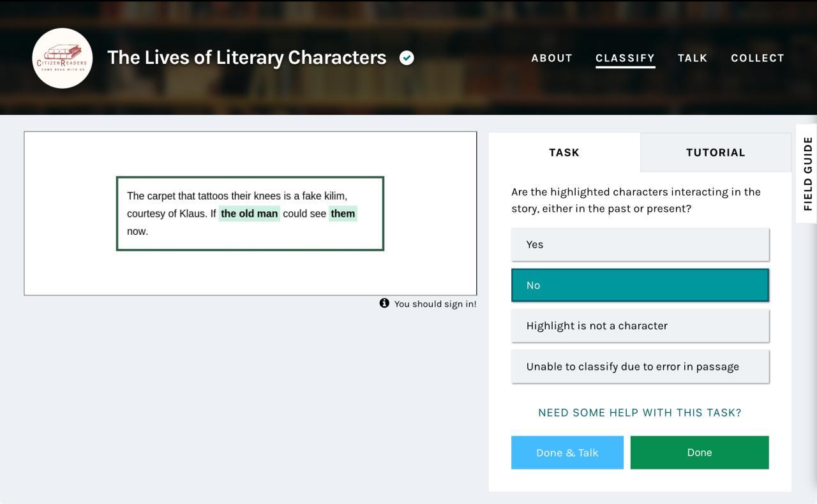Select the Task tab
The height and width of the screenshot is (504, 817).
point(564,152)
